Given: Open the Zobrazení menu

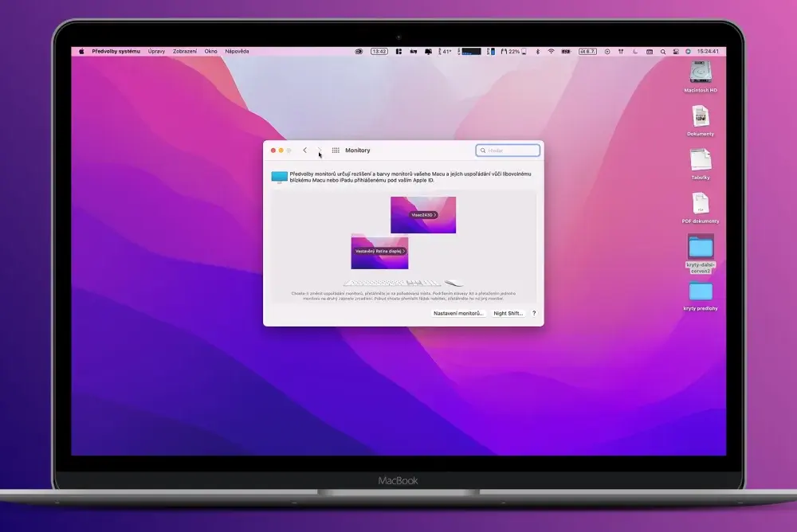Looking at the screenshot, I should click(185, 51).
